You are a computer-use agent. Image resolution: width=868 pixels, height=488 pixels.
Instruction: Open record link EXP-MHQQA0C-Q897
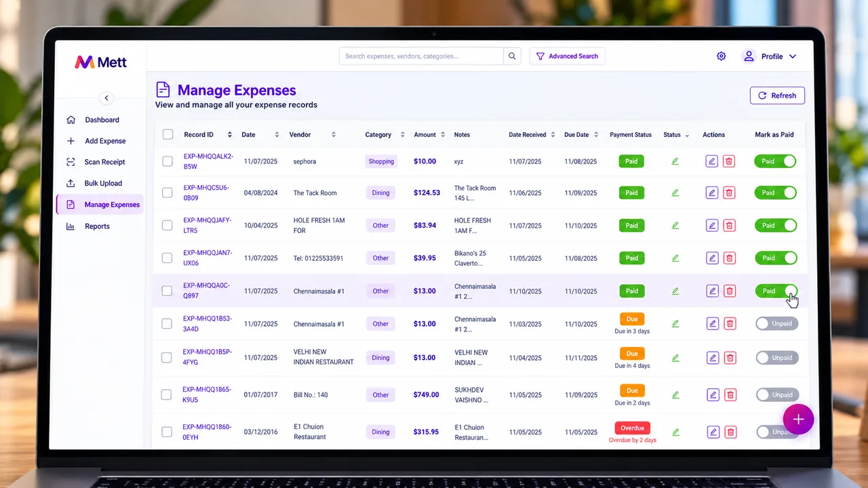(x=207, y=291)
